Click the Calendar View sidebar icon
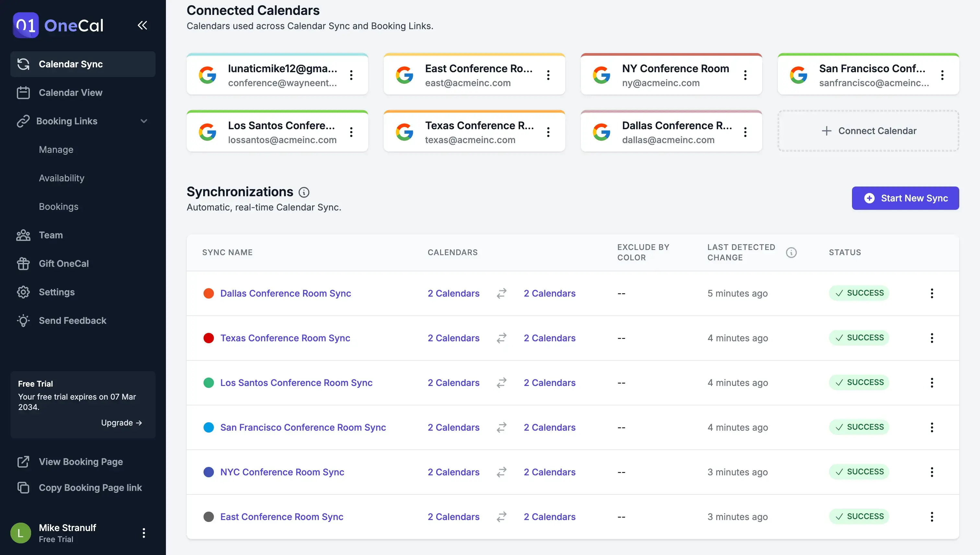Image resolution: width=980 pixels, height=555 pixels. click(23, 92)
